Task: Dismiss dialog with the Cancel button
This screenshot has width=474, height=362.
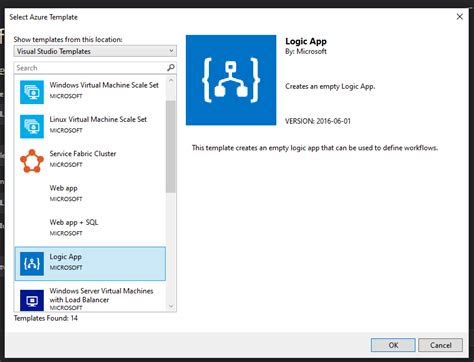Action: (440, 345)
